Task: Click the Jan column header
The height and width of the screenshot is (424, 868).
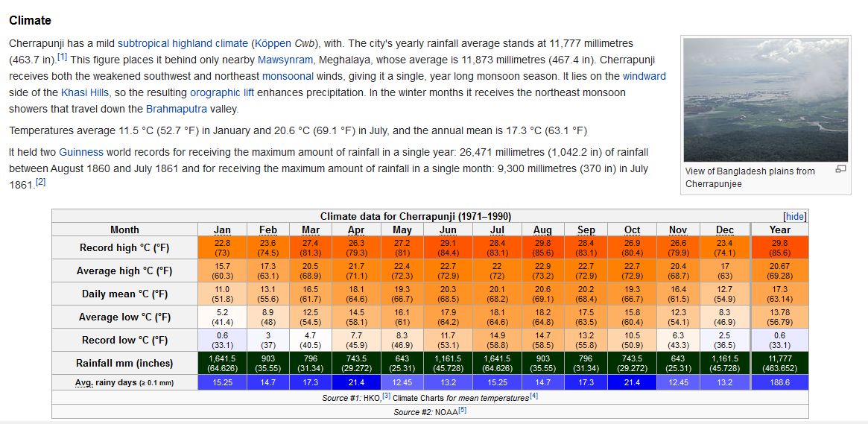Action: 223,230
